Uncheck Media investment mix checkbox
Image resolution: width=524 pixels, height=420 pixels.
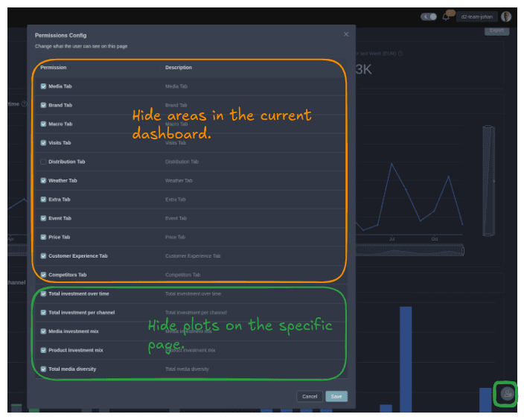click(x=43, y=331)
